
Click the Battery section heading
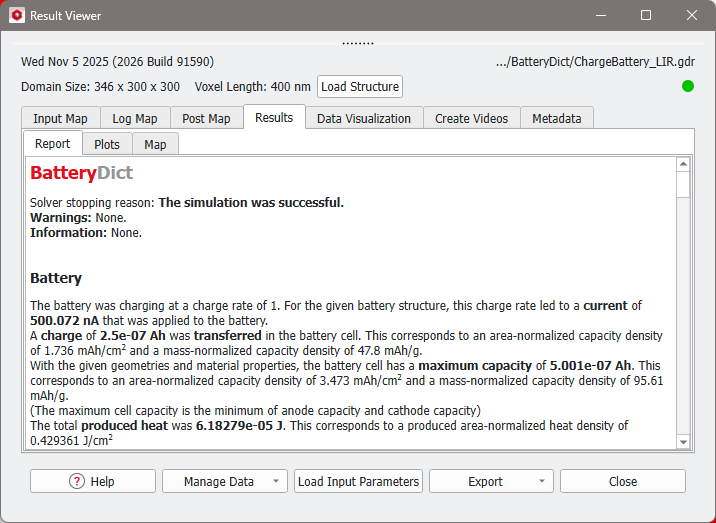[x=56, y=278]
